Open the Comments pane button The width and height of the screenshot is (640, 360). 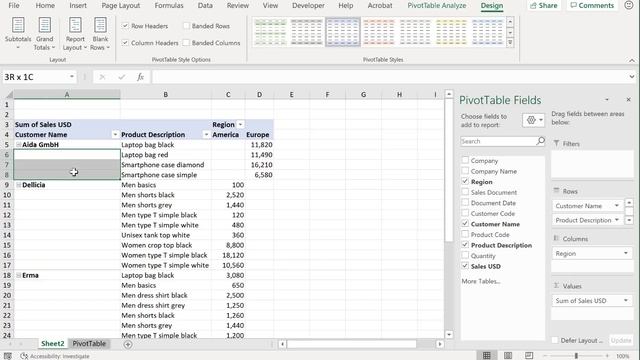[x=592, y=5]
